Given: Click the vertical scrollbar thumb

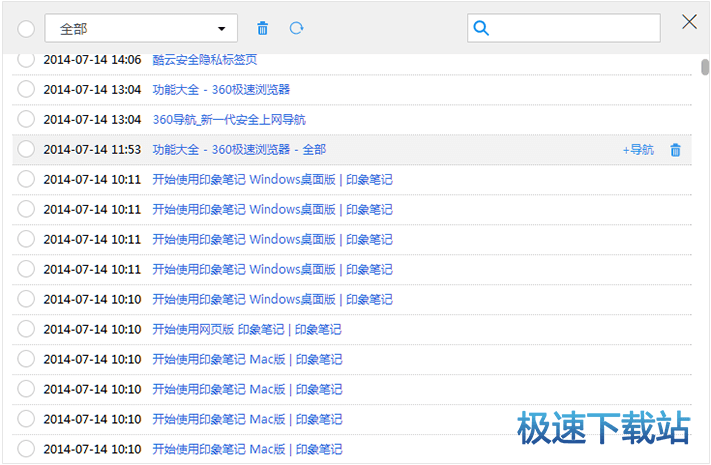Looking at the screenshot, I should tap(705, 67).
